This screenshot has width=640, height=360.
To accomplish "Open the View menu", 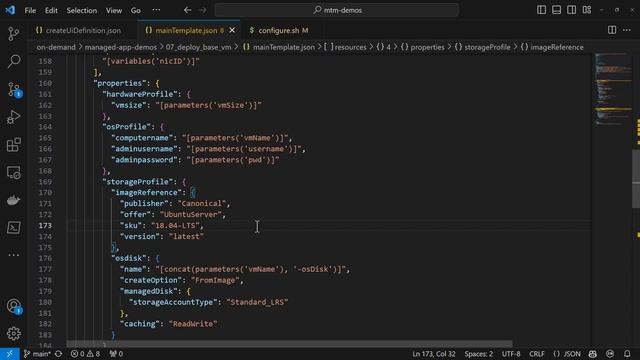I will pyautogui.click(x=114, y=10).
